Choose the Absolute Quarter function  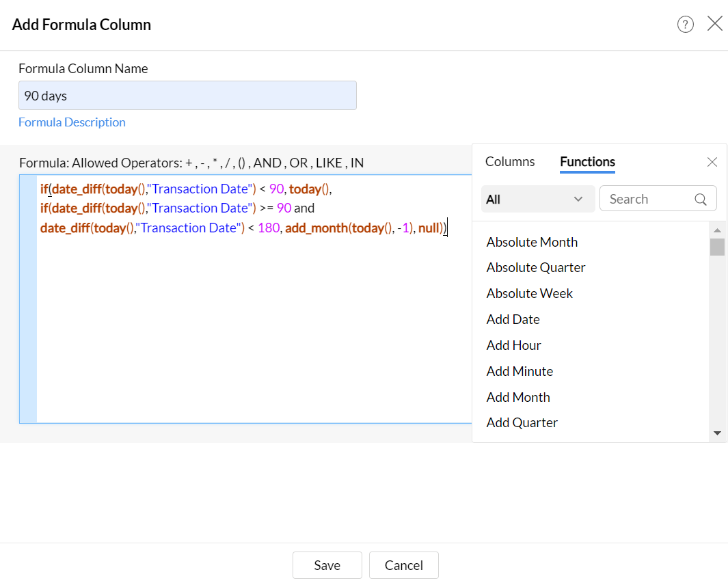coord(536,267)
